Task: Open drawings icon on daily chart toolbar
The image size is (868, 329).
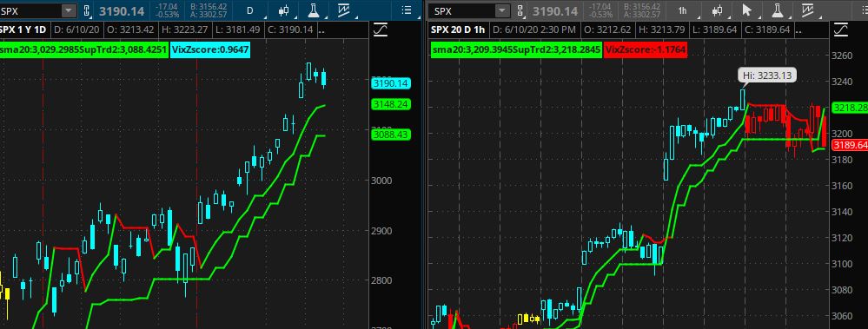Action: click(343, 10)
